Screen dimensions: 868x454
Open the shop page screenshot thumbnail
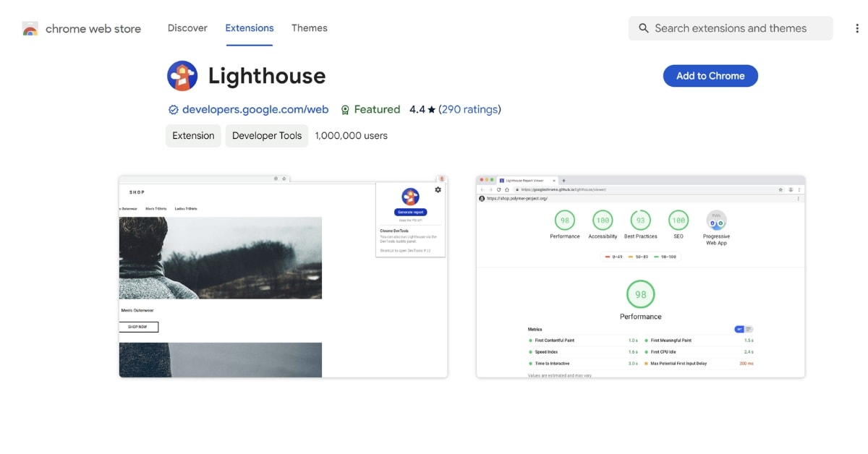[284, 276]
